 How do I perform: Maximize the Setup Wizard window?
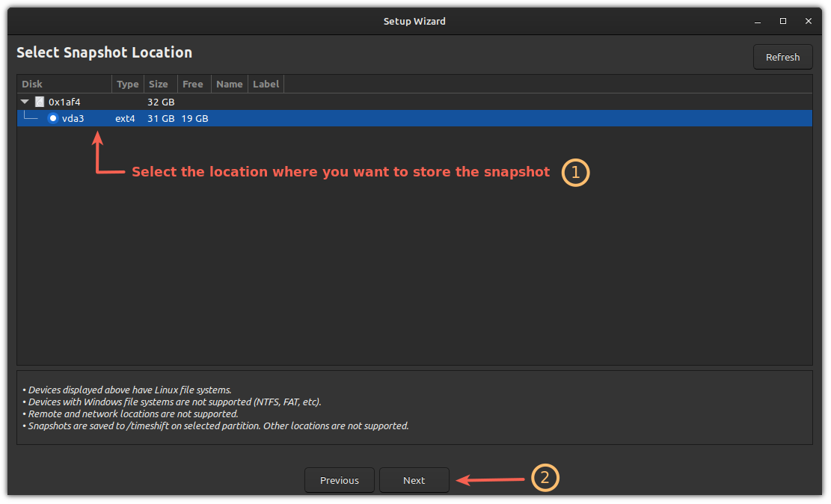783,21
